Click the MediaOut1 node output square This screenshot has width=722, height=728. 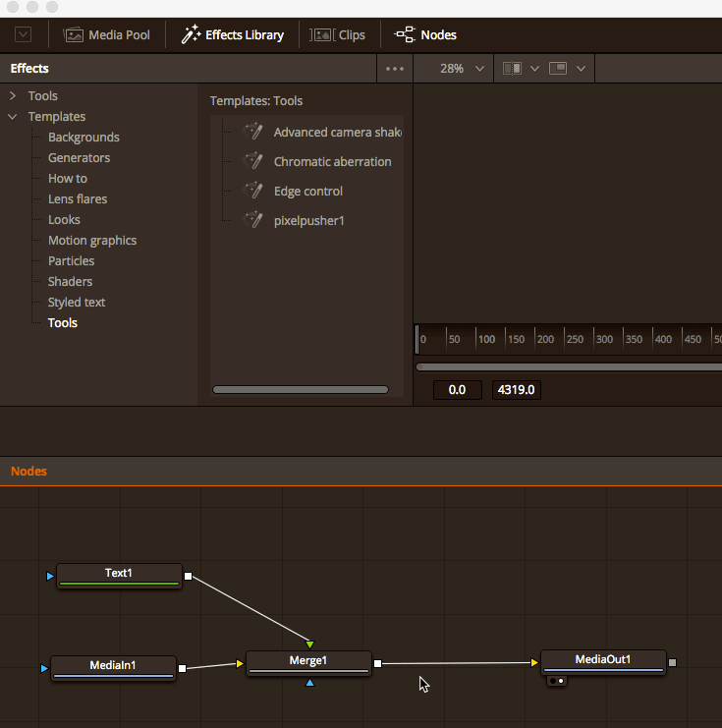[672, 662]
